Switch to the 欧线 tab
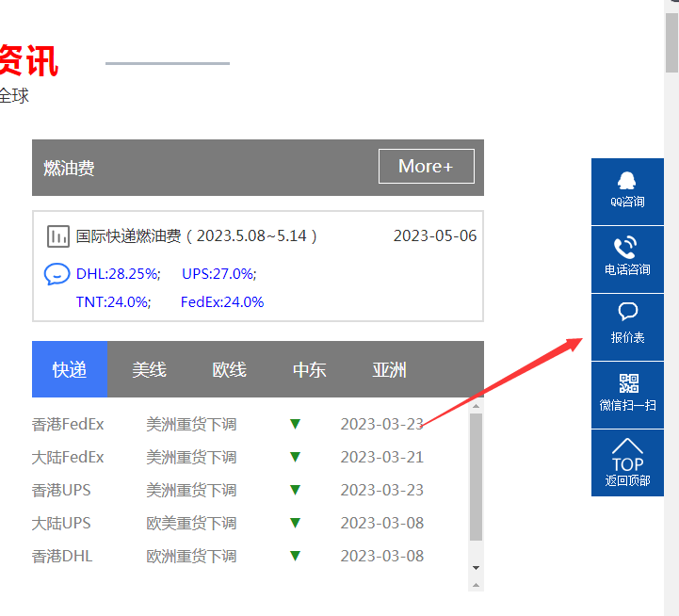This screenshot has height=616, width=679. click(229, 369)
